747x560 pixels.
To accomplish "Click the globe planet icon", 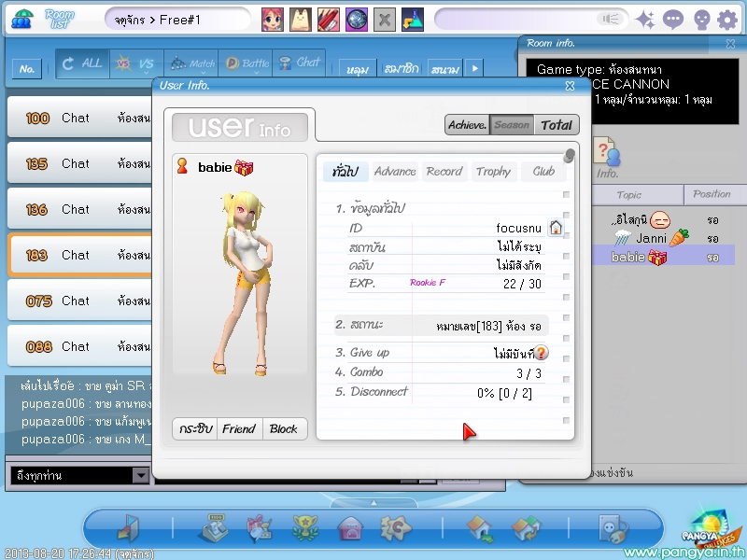I will tap(357, 20).
